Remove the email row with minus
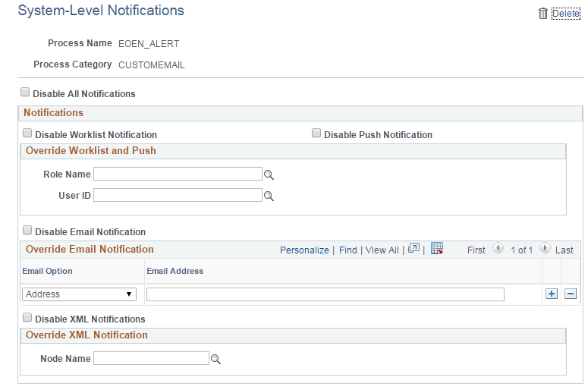Screen dimensions: 588x390 [571, 294]
